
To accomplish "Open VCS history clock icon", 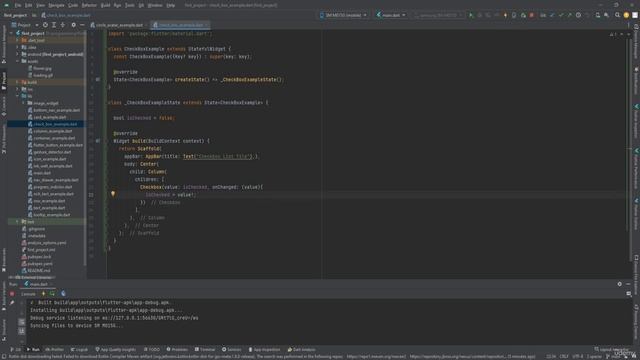I will point(578,15).
